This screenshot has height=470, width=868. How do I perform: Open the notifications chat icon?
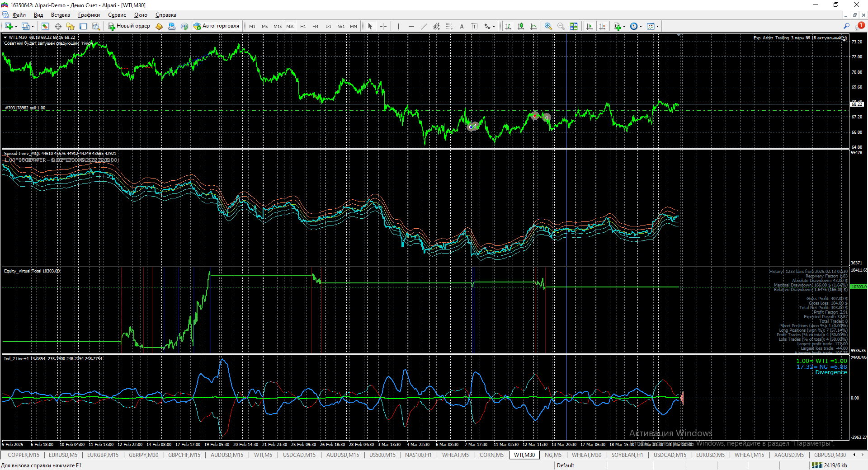[x=859, y=26]
